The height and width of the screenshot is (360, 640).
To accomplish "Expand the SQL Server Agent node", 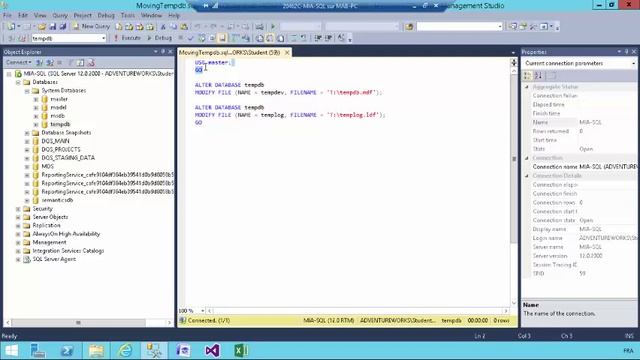I will (x=18, y=260).
